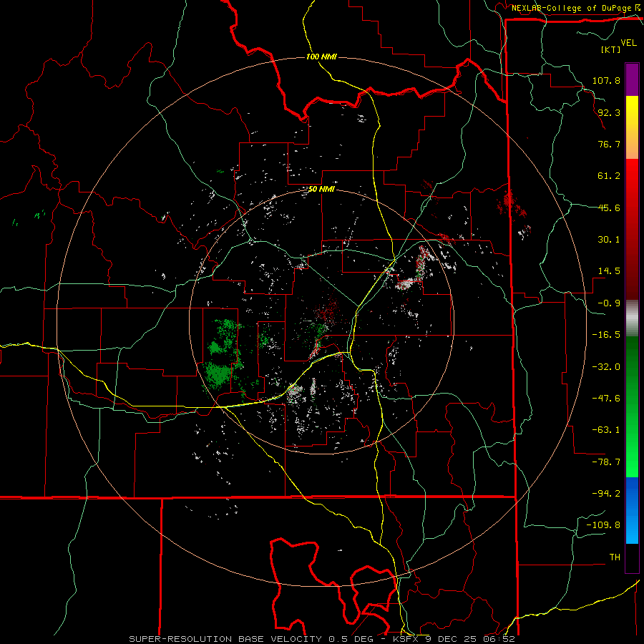Click the -16.5 velocity scale value

pyautogui.click(x=606, y=335)
